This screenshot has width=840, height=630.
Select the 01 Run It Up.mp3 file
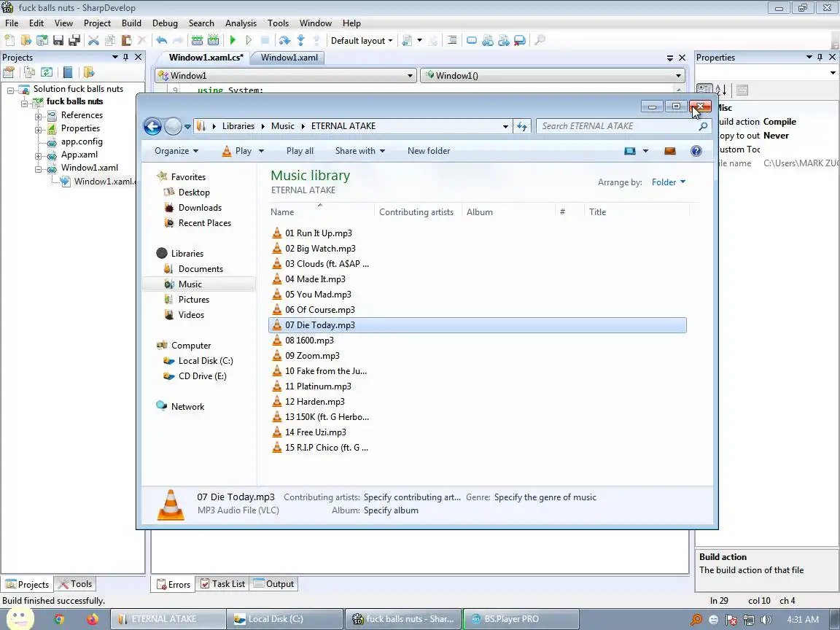tap(318, 233)
